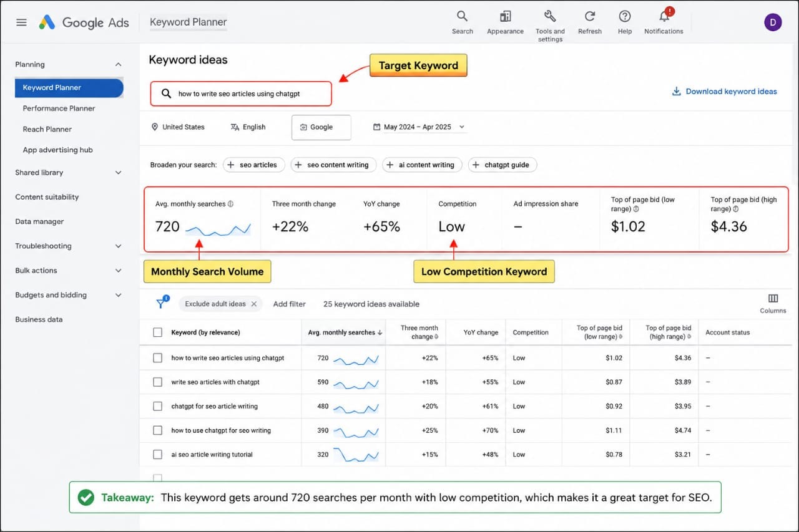Change the United States location setting
This screenshot has height=532, width=799.
(178, 127)
